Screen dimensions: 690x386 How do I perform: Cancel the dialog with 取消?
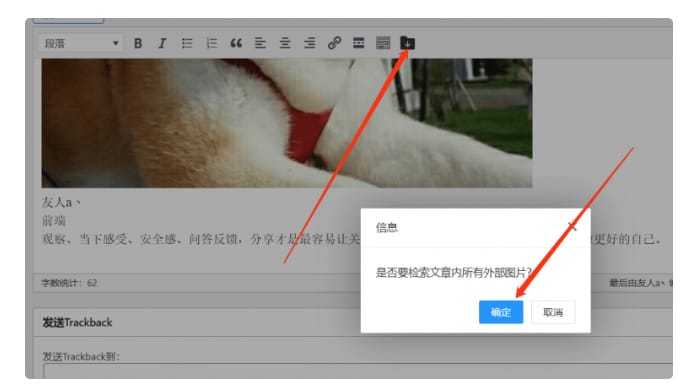coord(553,312)
